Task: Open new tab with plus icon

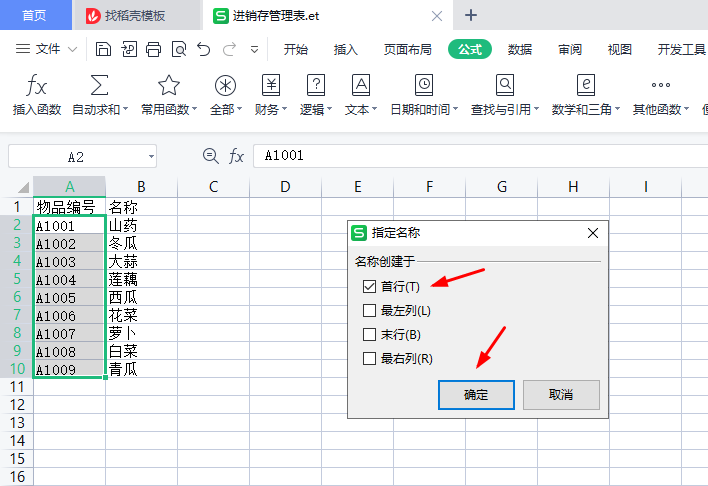Action: pos(470,15)
